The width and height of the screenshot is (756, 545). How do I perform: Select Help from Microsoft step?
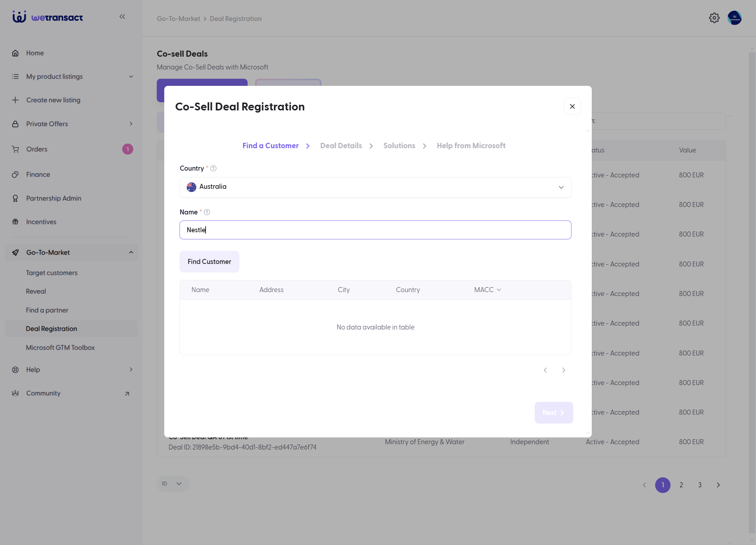pyautogui.click(x=471, y=146)
